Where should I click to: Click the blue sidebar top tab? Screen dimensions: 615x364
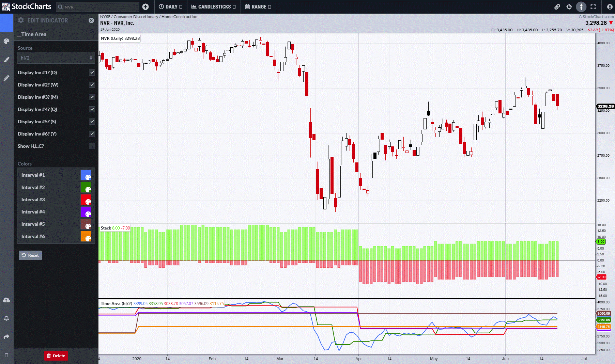tap(6, 23)
